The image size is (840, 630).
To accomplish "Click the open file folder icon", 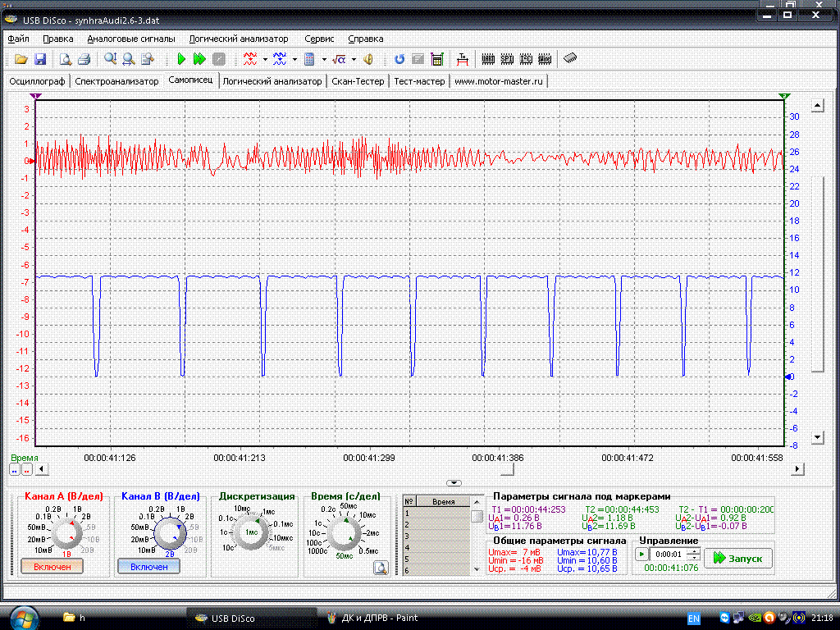I will tap(21, 59).
